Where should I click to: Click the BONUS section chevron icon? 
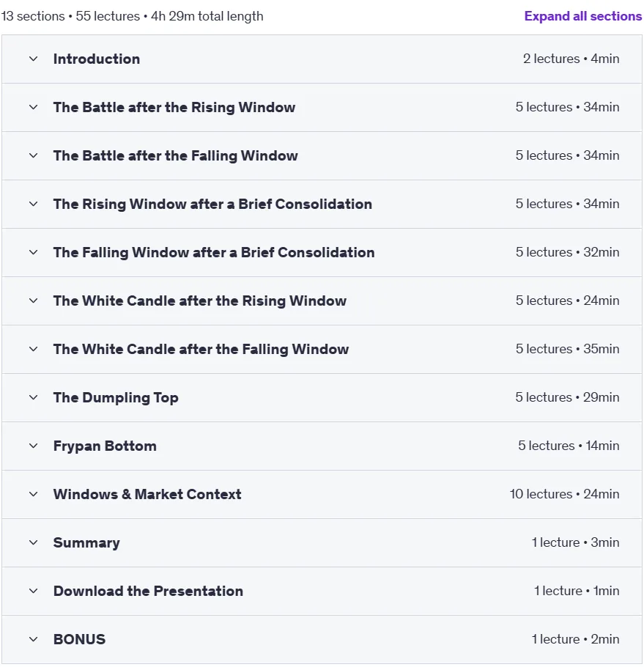33,639
